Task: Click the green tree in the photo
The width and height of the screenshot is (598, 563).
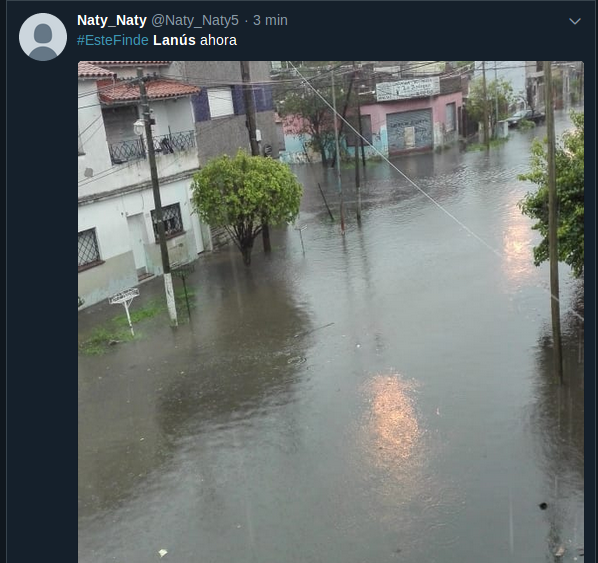Action: (246, 200)
